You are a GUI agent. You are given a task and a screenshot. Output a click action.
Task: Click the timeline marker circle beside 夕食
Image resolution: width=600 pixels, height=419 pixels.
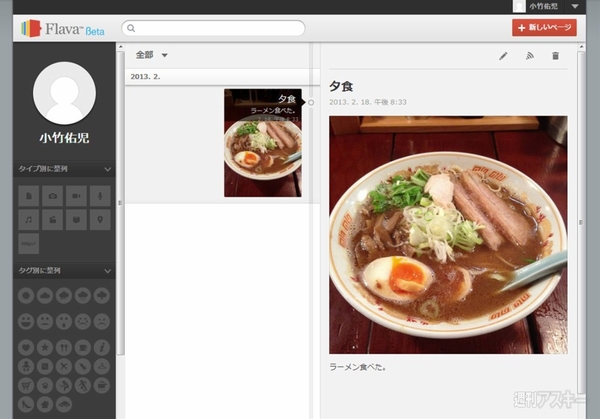[x=311, y=103]
